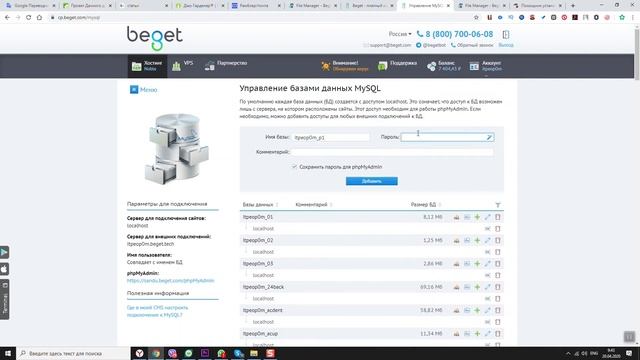The width and height of the screenshot is (640, 360).
Task: Click blue image icon in ltpeop0m_01 row
Action: click(467, 217)
